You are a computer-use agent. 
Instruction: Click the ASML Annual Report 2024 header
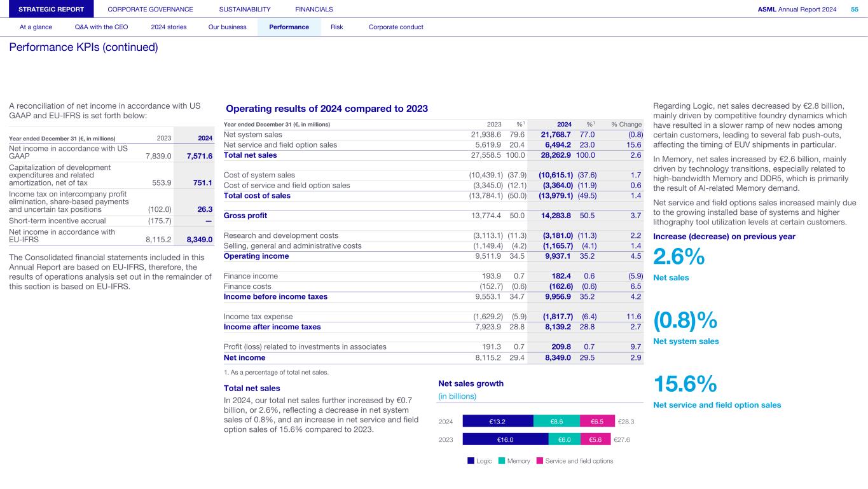[797, 9]
